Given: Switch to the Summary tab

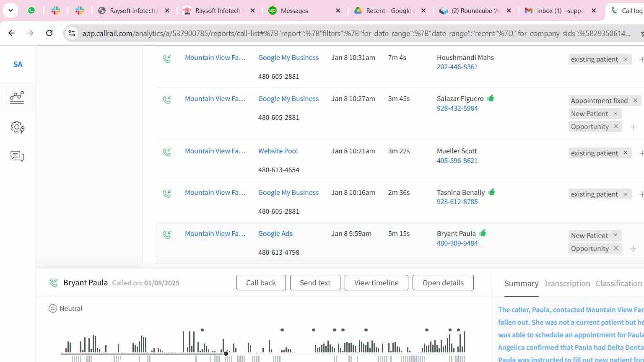Looking at the screenshot, I should pyautogui.click(x=522, y=284).
